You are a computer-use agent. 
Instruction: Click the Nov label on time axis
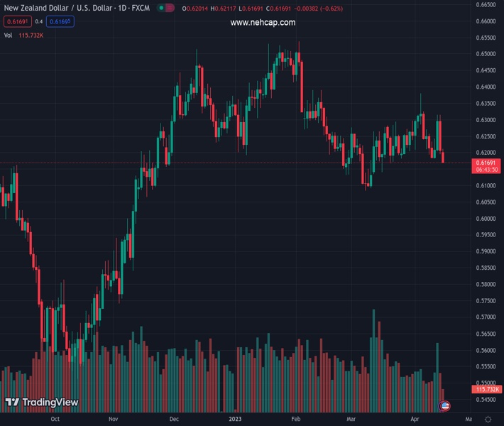[x=113, y=419]
